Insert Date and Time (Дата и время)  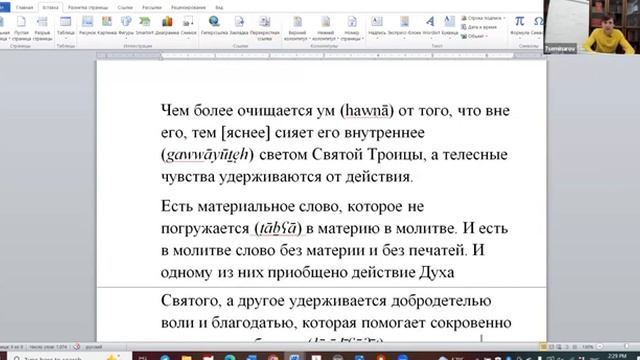[x=479, y=27]
